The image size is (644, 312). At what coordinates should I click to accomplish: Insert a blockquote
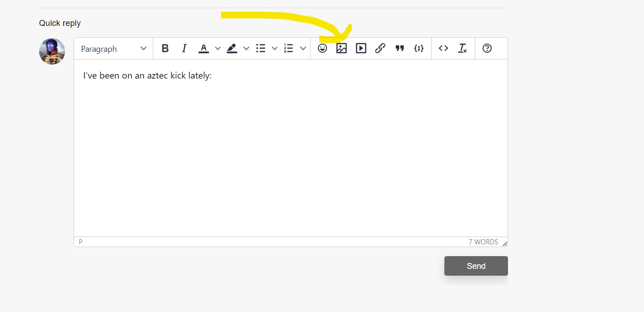400,48
